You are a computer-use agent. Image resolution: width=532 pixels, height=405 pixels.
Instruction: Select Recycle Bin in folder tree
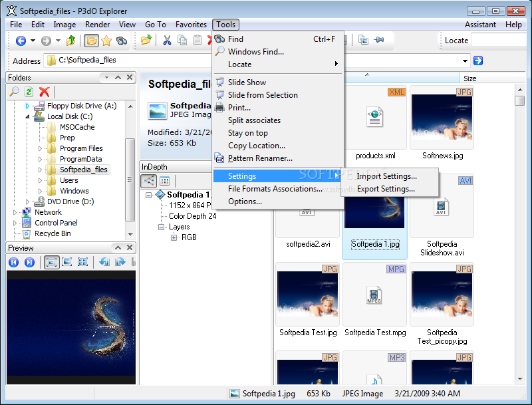point(53,233)
